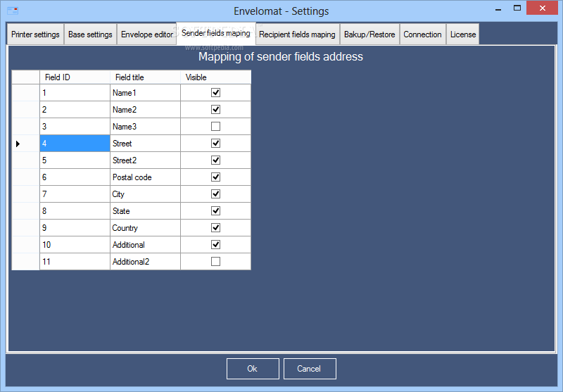The width and height of the screenshot is (563, 392).
Task: Click the Field ID cell '2'
Action: tap(75, 110)
